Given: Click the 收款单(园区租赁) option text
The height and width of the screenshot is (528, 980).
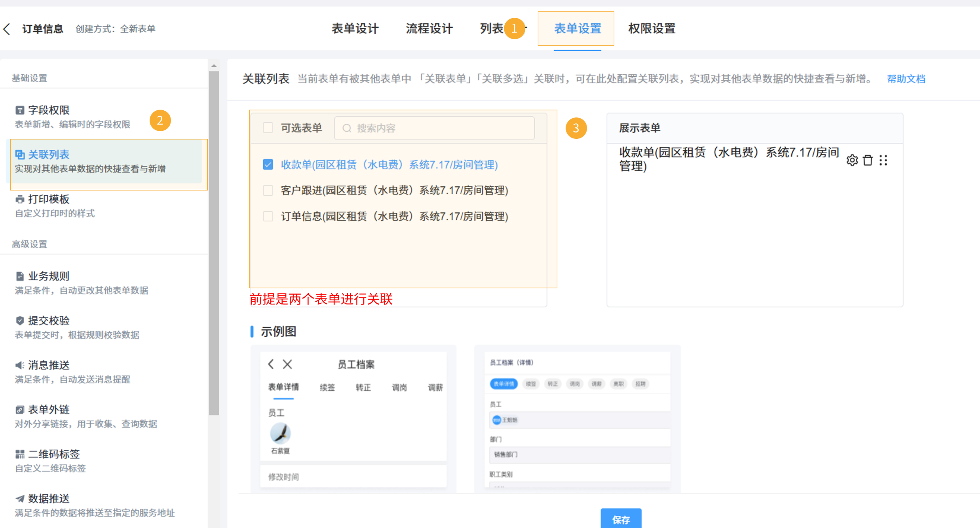Looking at the screenshot, I should [x=389, y=165].
